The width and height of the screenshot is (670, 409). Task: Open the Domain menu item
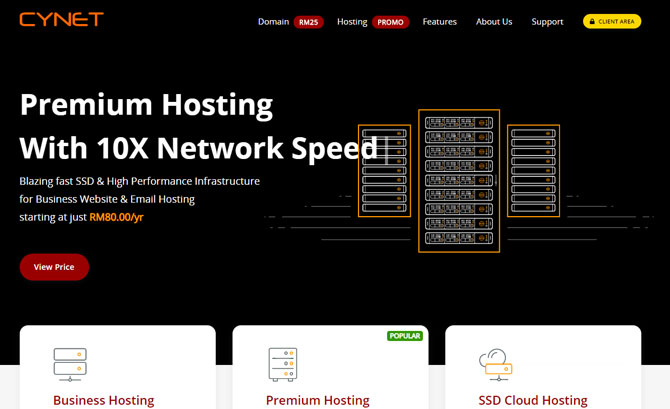point(273,22)
